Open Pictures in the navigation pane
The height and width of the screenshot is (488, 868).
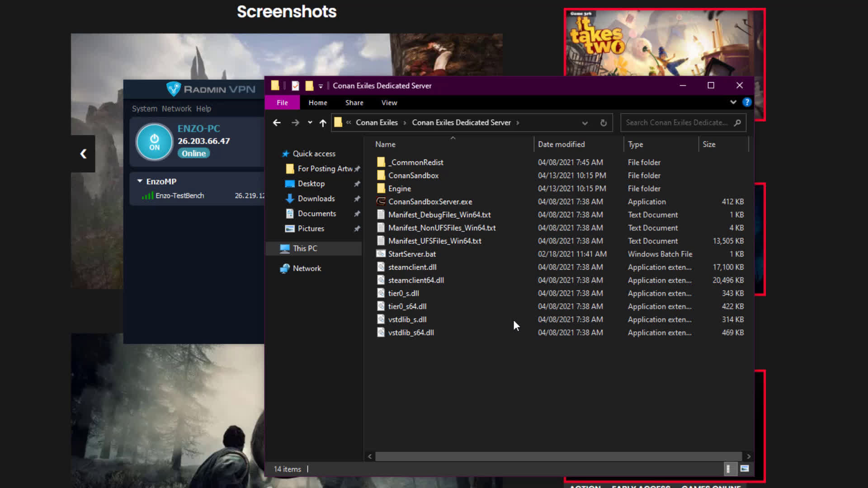[x=311, y=228]
